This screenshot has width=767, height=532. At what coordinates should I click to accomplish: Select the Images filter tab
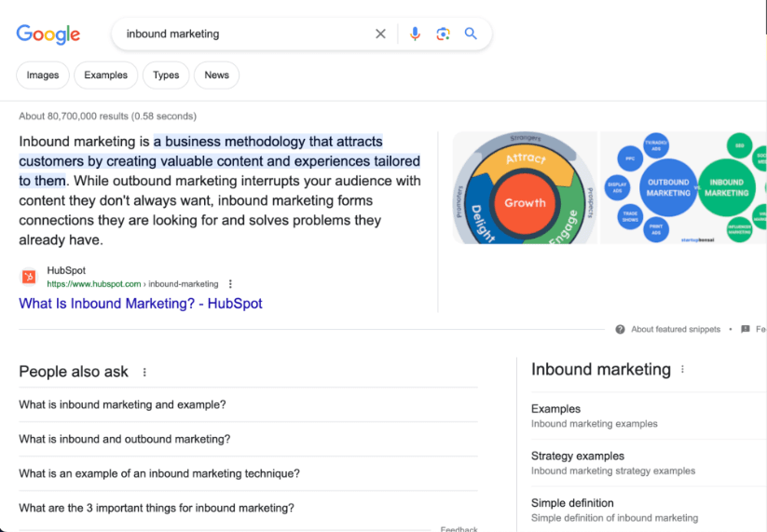tap(43, 75)
